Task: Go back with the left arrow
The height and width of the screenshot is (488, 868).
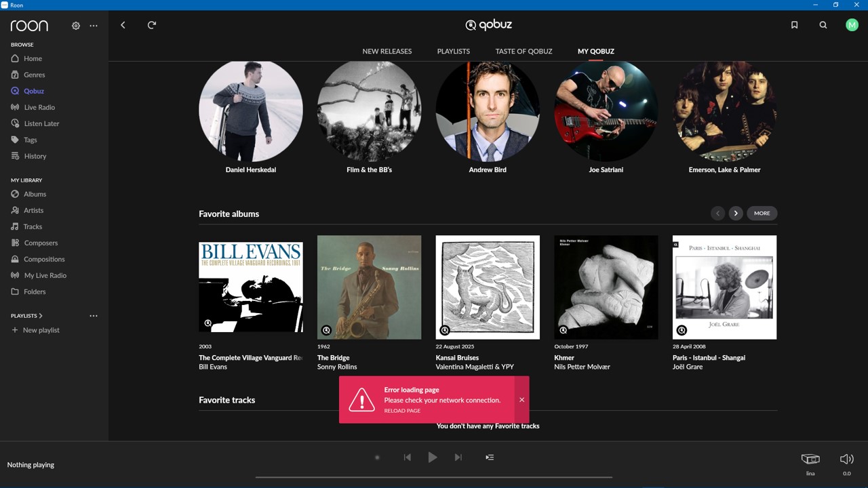Action: (x=123, y=25)
